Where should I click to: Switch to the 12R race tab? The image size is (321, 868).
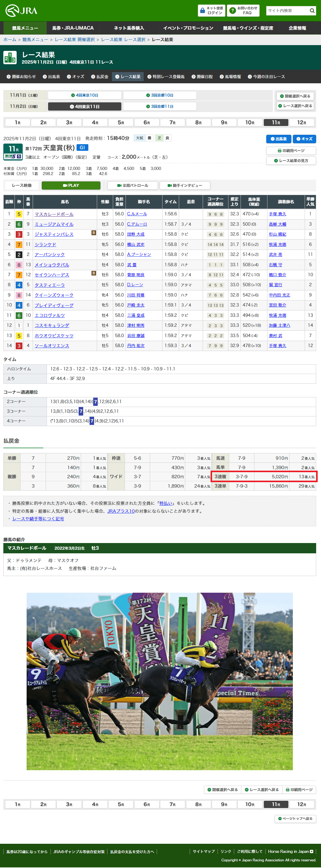click(301, 122)
